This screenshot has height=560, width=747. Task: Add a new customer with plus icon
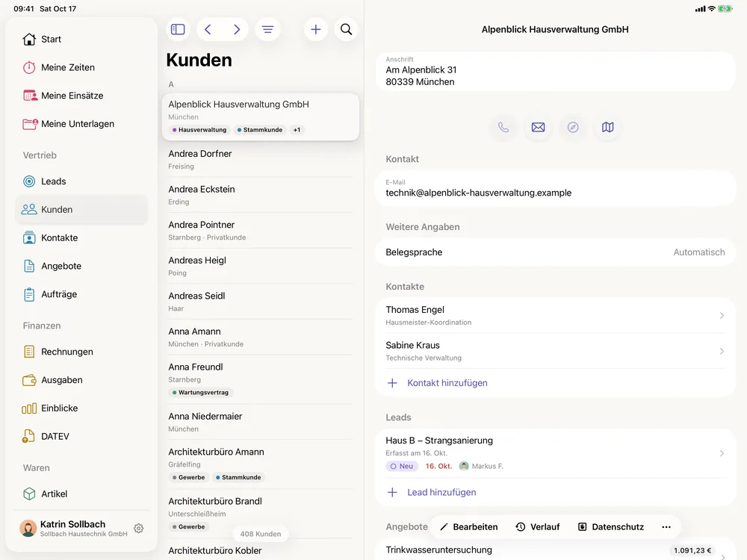point(316,30)
